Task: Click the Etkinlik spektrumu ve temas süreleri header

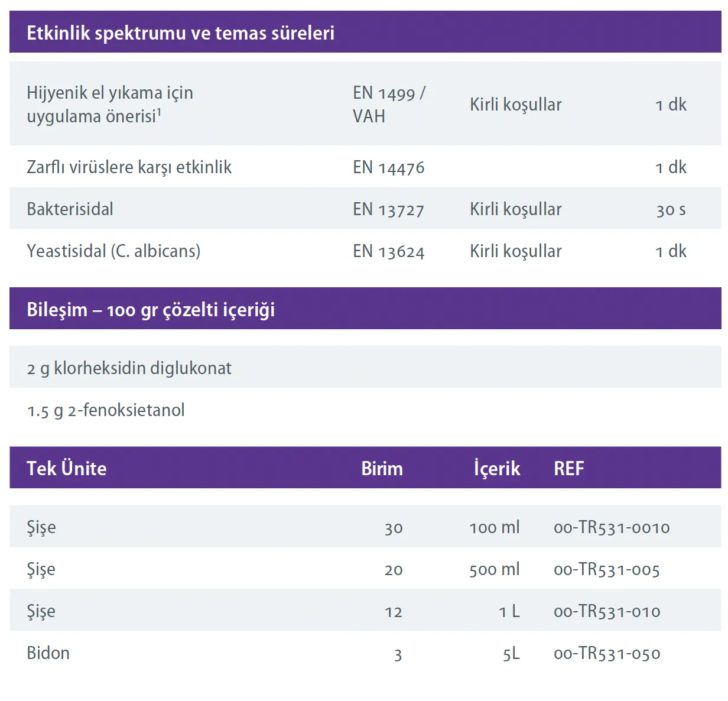Action: [x=180, y=33]
